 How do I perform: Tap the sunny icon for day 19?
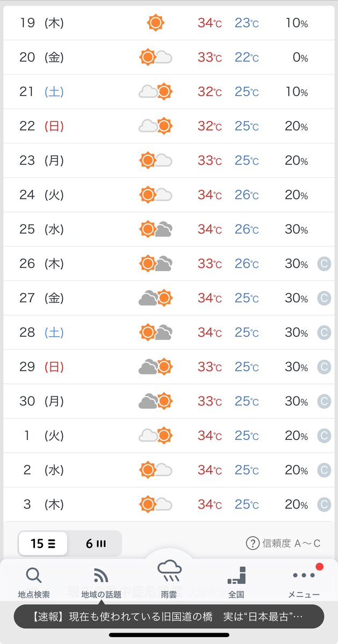point(156,23)
